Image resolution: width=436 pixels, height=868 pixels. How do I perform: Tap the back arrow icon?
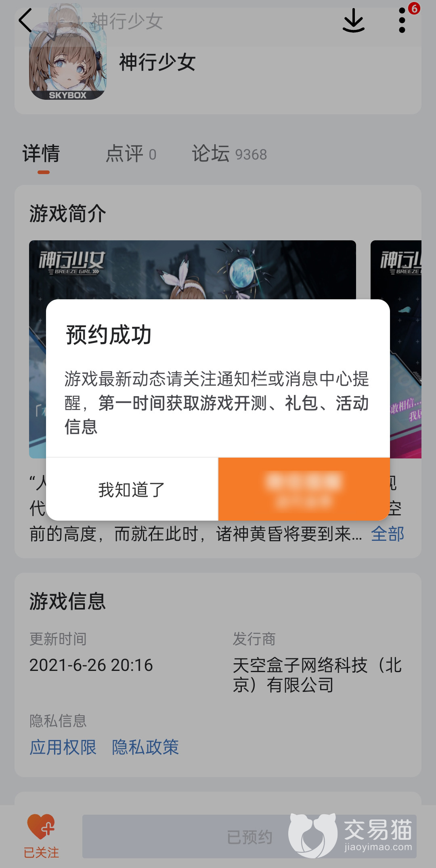coord(25,21)
